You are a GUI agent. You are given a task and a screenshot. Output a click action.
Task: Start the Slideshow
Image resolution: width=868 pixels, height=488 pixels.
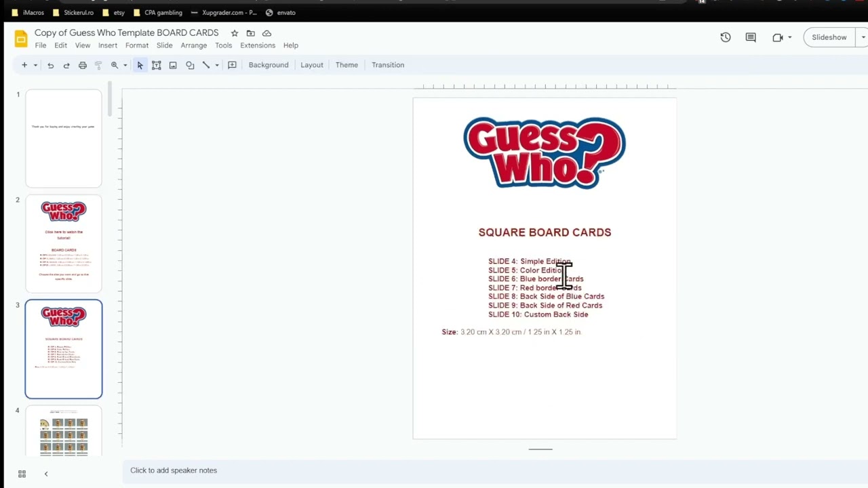[829, 37]
